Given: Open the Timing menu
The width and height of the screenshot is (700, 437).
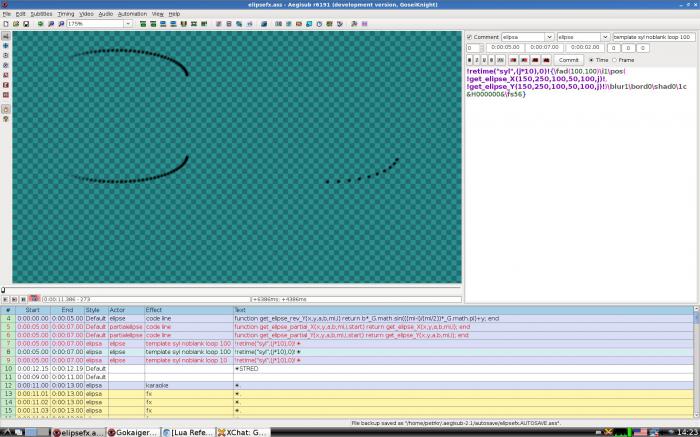Looking at the screenshot, I should (66, 14).
